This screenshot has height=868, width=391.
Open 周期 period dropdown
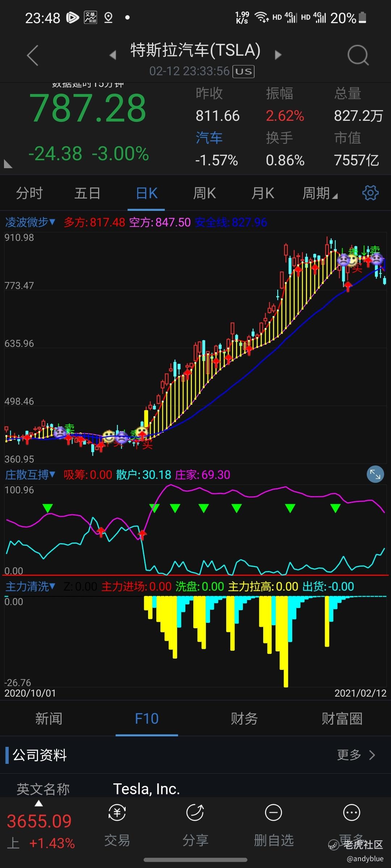pyautogui.click(x=320, y=193)
